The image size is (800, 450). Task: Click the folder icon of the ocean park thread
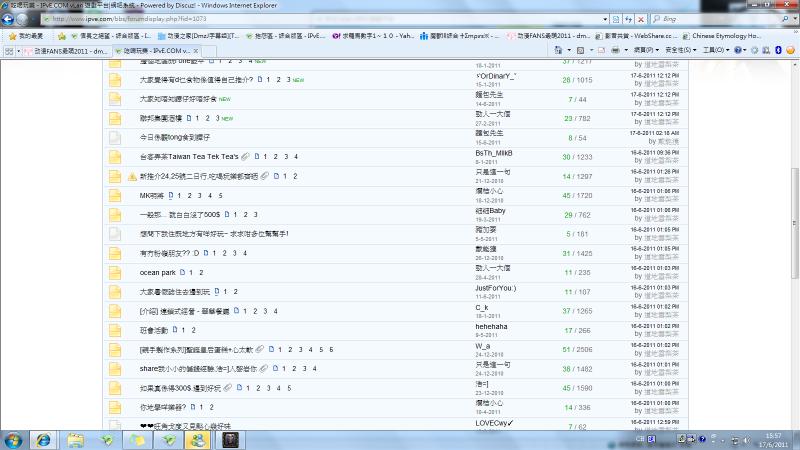click(x=115, y=272)
